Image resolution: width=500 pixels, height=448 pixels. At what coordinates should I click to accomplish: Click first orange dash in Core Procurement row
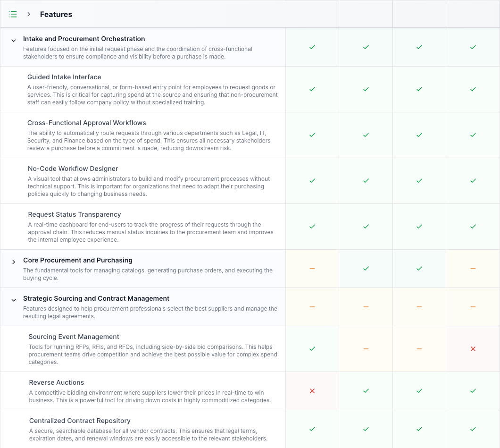coord(312,269)
